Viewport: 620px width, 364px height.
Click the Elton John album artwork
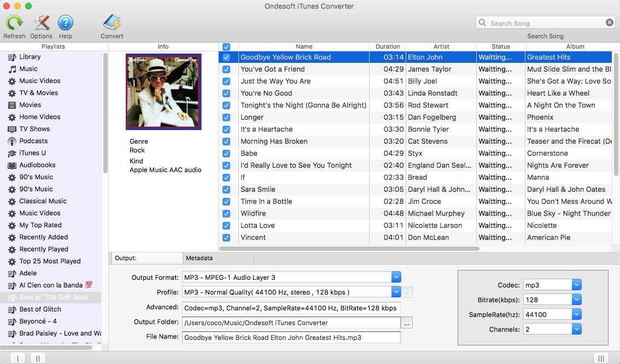[x=163, y=92]
